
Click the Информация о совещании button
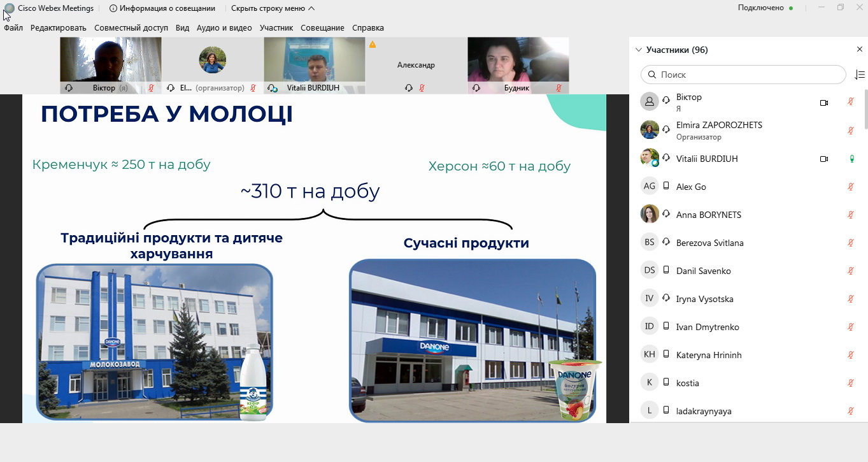tap(162, 8)
